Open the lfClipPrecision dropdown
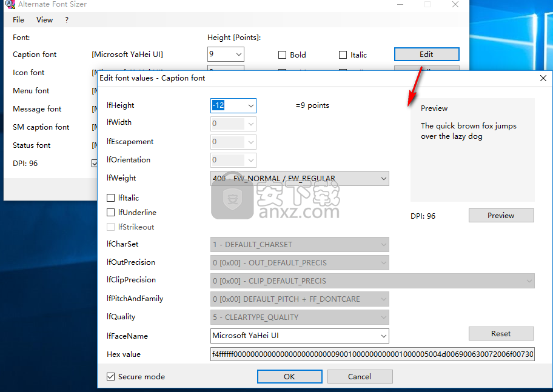 pos(372,281)
